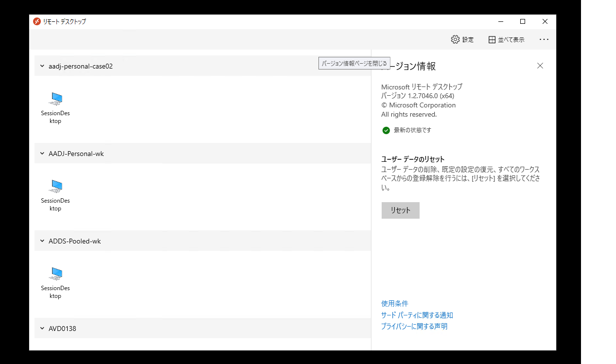Viewport: 616px width, 364px height.
Task: Collapse the AVD0138 workspace
Action: (x=42, y=329)
